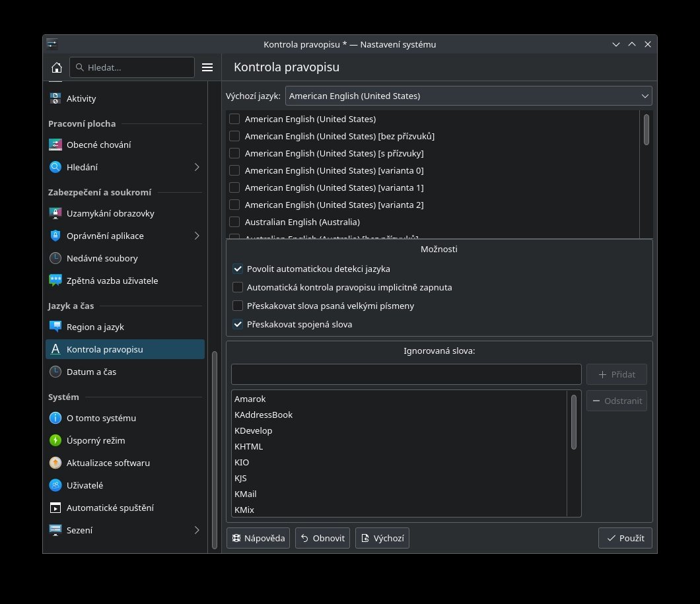The width and height of the screenshot is (700, 604).
Task: Disable Povolit automatickou detekci jazyka checkbox
Action: [x=238, y=269]
